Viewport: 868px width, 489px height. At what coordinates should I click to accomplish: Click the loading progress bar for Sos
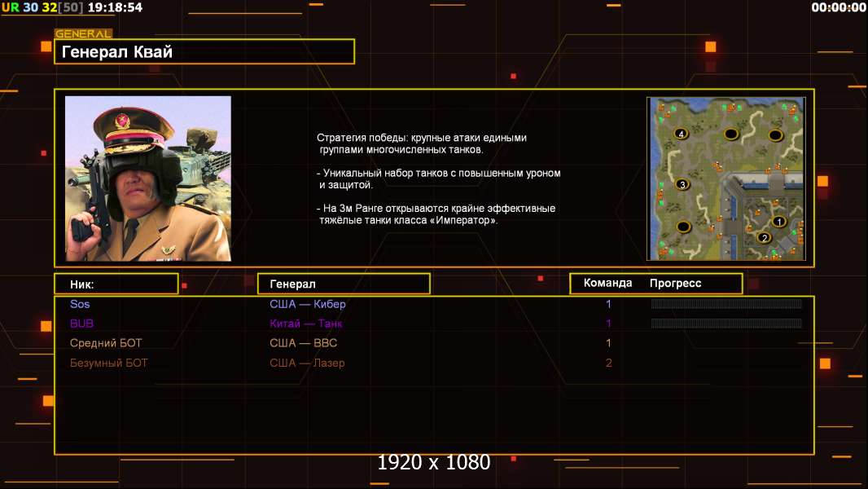[x=726, y=303]
